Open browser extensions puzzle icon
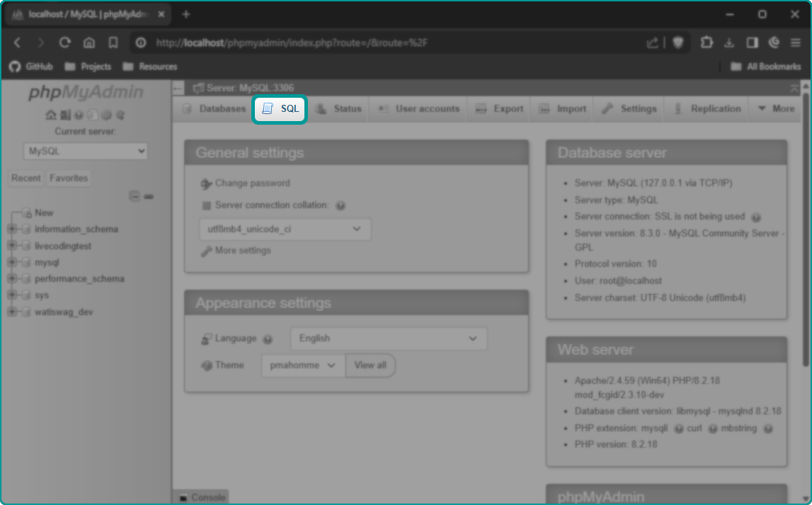 coord(707,42)
